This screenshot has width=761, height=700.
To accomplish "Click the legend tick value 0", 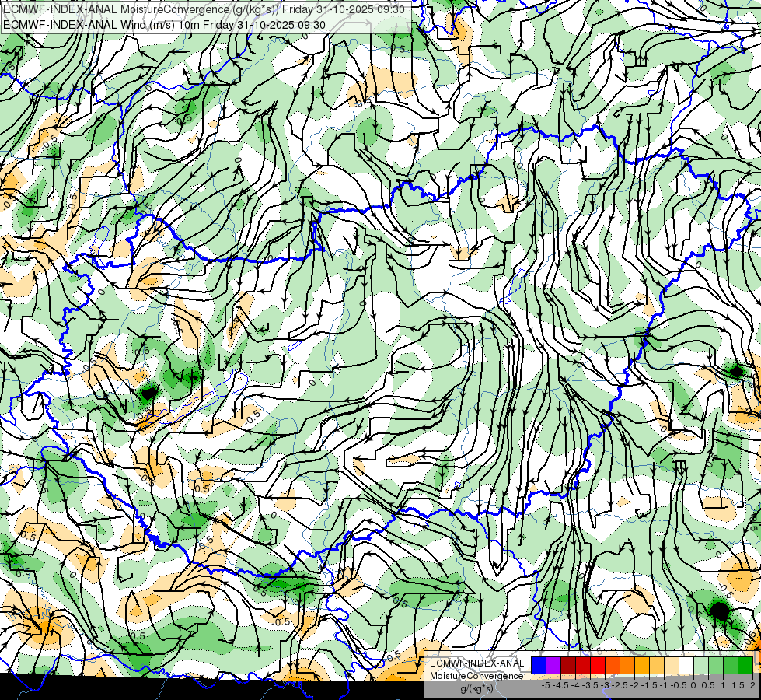I will pyautogui.click(x=693, y=685).
